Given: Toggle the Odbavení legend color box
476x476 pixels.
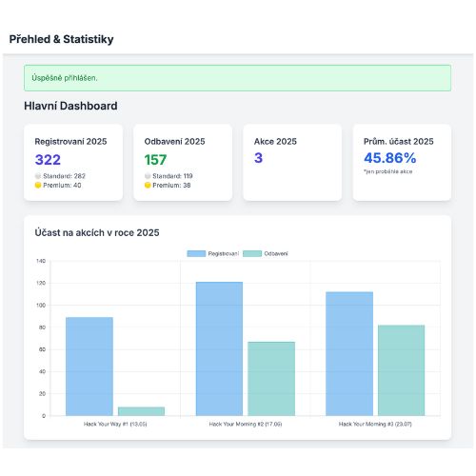Looking at the screenshot, I should tap(252, 253).
